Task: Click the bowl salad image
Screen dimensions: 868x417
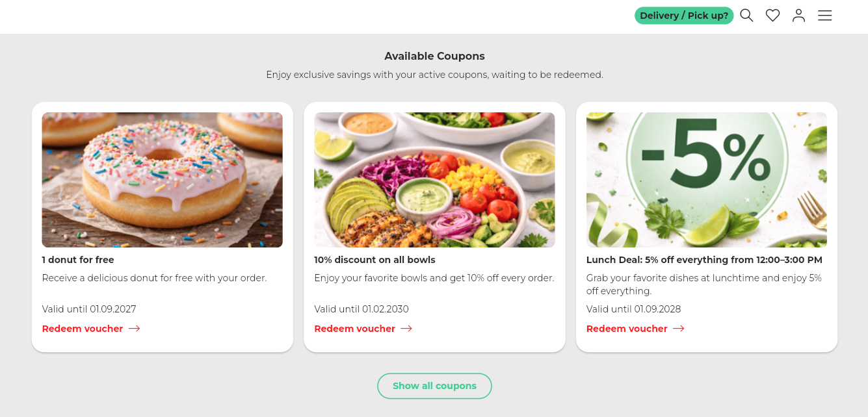Action: point(434,180)
